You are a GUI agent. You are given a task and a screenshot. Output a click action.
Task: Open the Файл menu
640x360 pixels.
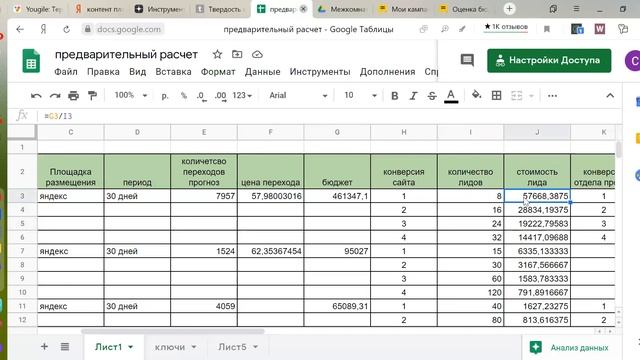(66, 72)
